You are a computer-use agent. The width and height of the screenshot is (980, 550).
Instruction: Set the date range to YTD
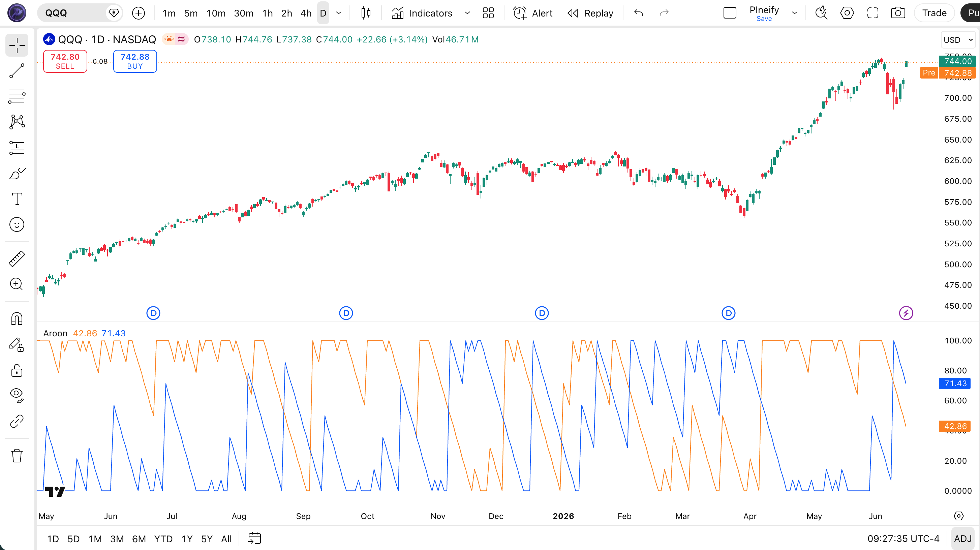point(163,539)
